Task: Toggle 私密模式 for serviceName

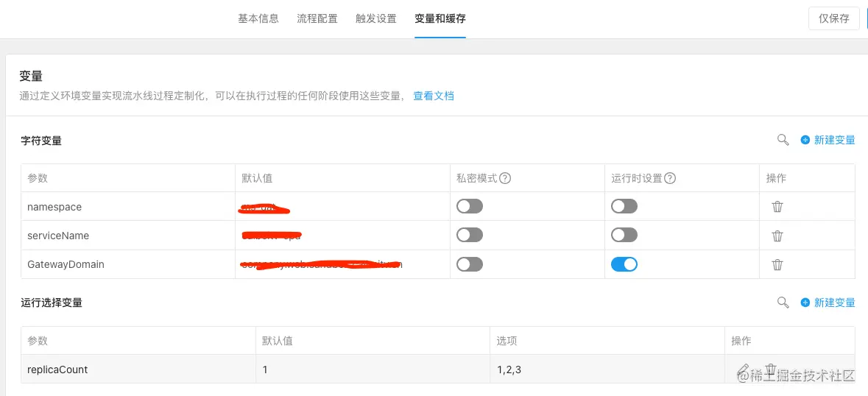Action: [470, 235]
